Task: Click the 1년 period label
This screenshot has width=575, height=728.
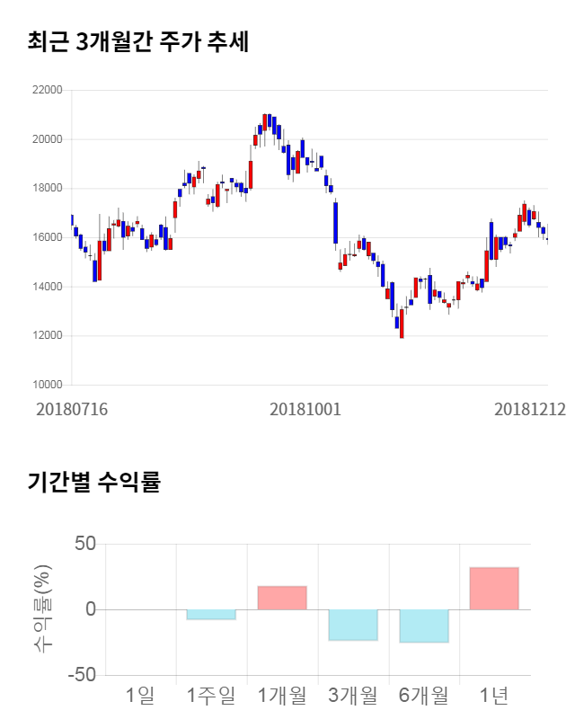Action: [x=494, y=695]
